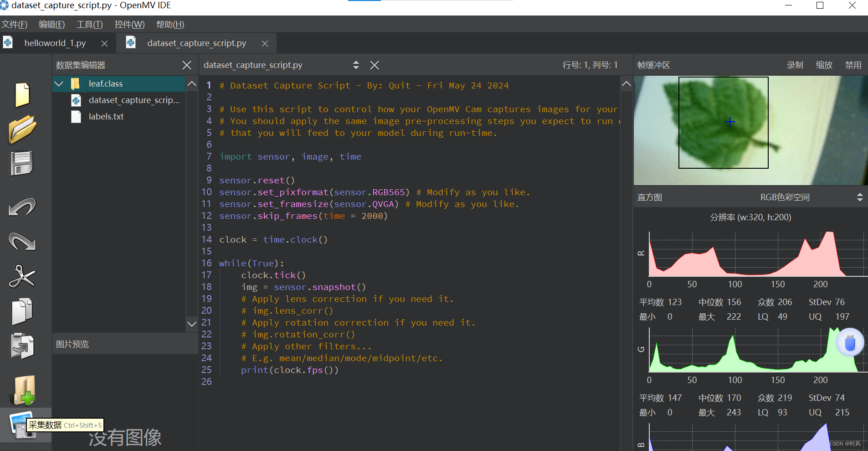
Task: Click the floating blue USB badge icon
Action: [850, 342]
